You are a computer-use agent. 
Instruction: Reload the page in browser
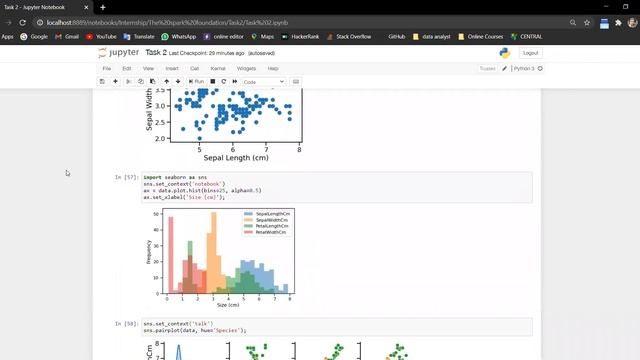22,23
